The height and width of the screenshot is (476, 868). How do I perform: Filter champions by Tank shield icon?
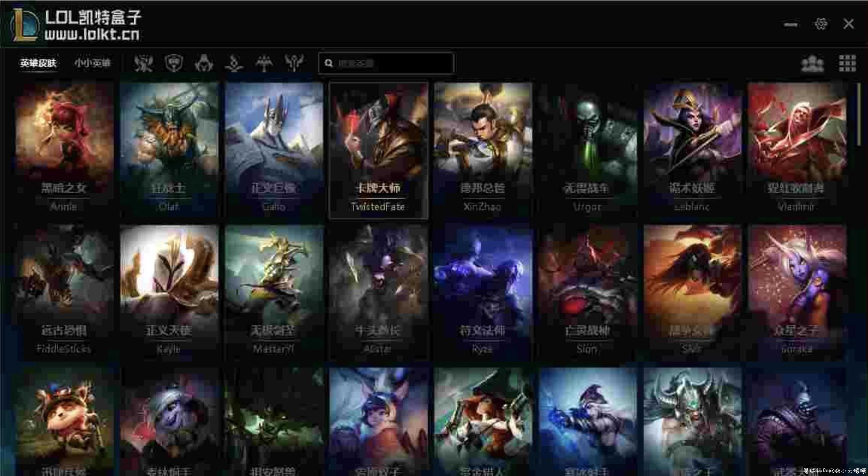click(174, 63)
